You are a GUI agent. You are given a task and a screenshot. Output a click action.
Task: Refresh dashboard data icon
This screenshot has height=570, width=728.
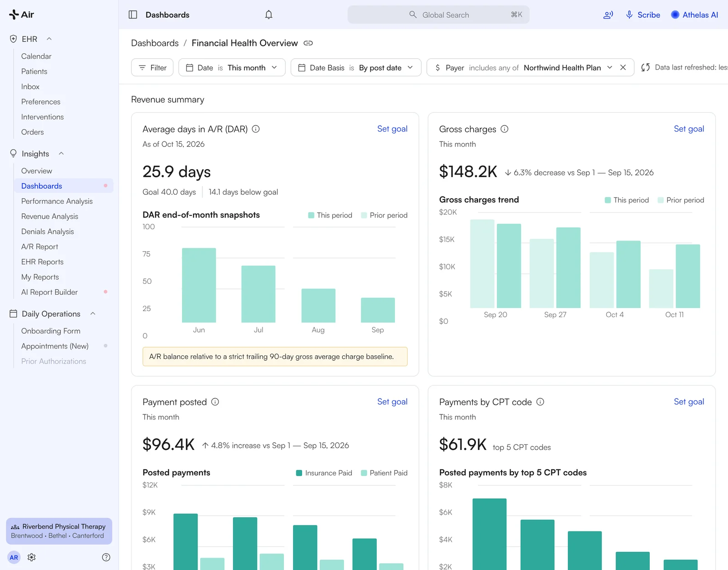click(x=645, y=67)
